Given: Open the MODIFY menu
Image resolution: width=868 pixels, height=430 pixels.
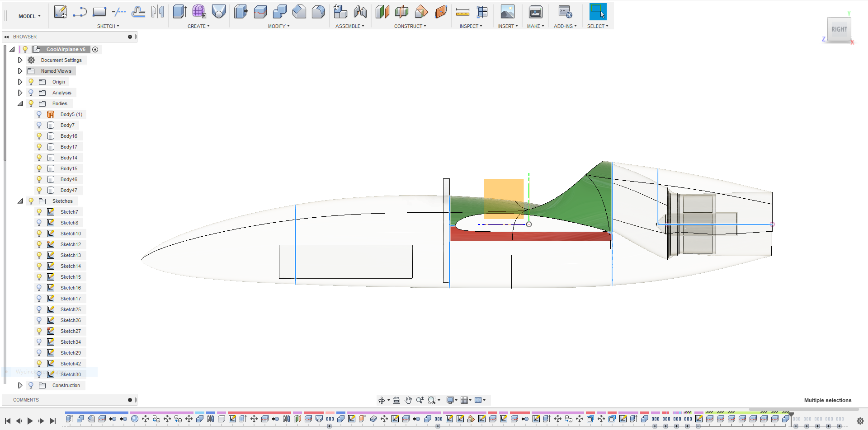Looking at the screenshot, I should point(278,26).
